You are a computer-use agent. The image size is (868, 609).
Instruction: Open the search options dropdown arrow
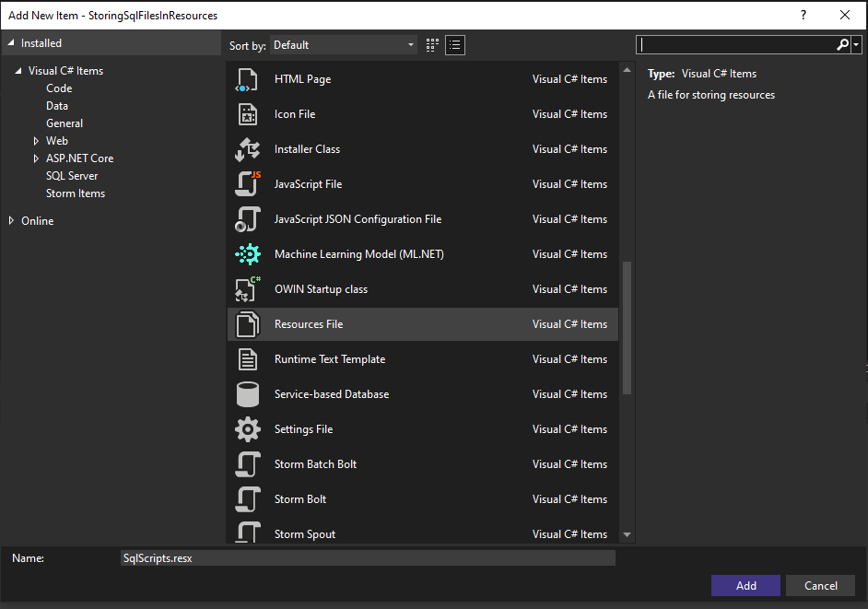(856, 44)
